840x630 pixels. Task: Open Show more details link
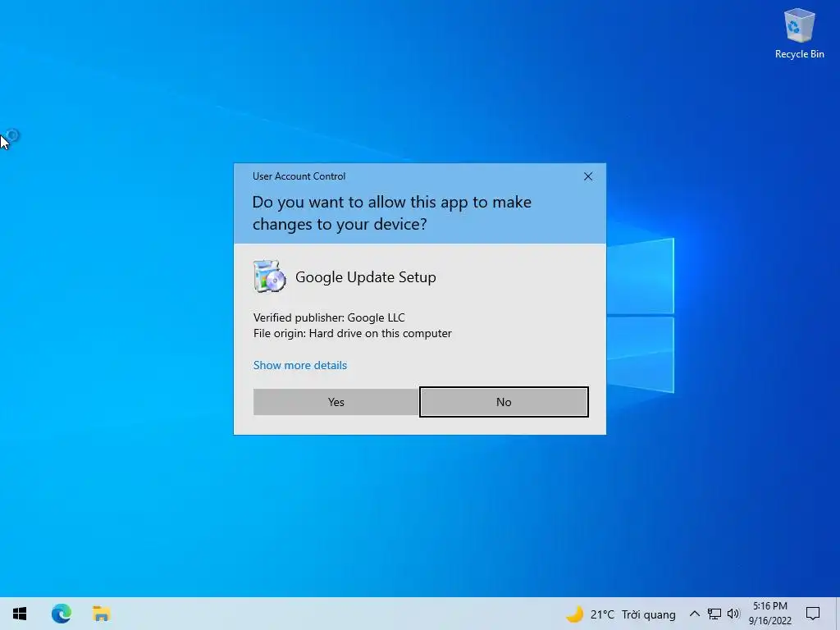tap(300, 365)
